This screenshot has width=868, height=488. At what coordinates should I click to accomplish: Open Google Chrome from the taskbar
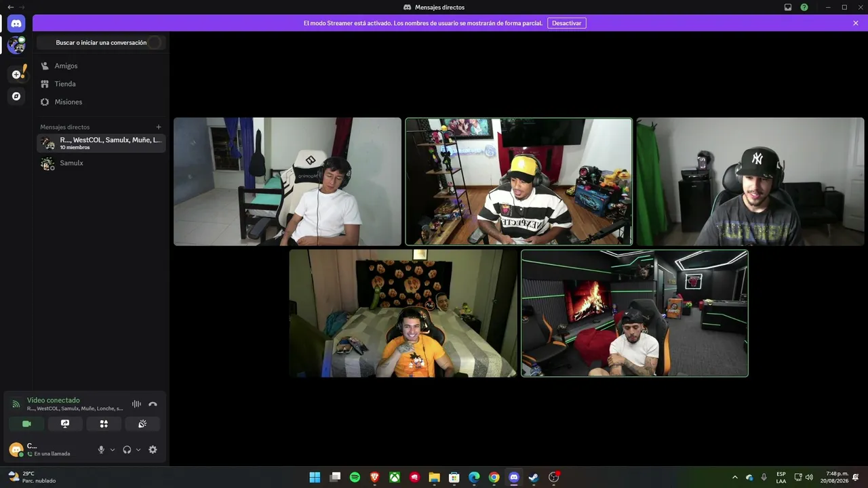click(x=494, y=477)
